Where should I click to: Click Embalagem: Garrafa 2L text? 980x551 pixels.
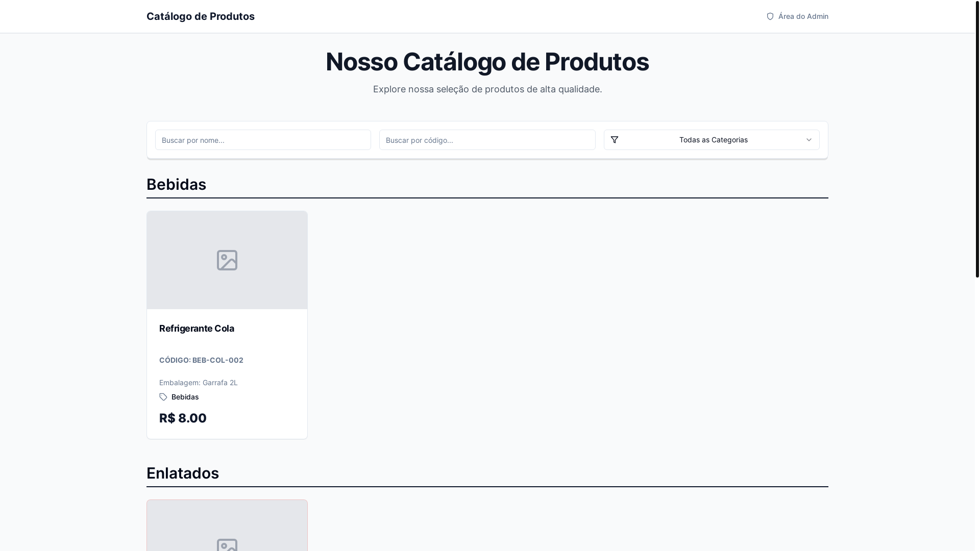point(199,383)
